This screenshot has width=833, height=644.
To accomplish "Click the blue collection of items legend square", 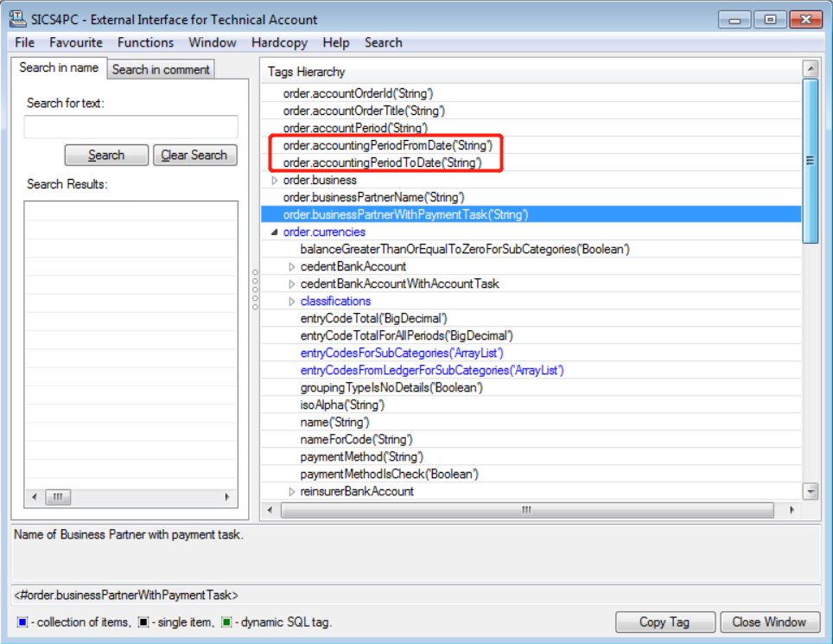I will (x=22, y=622).
